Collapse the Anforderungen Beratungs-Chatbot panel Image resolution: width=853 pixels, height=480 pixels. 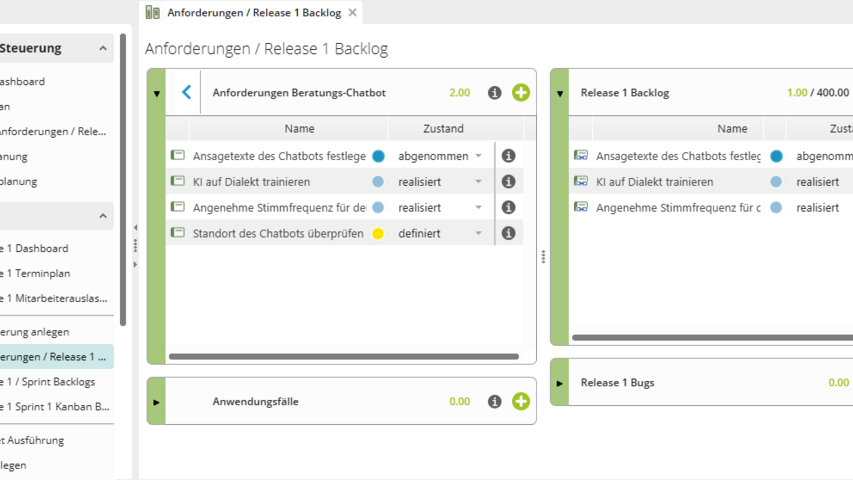click(x=157, y=94)
